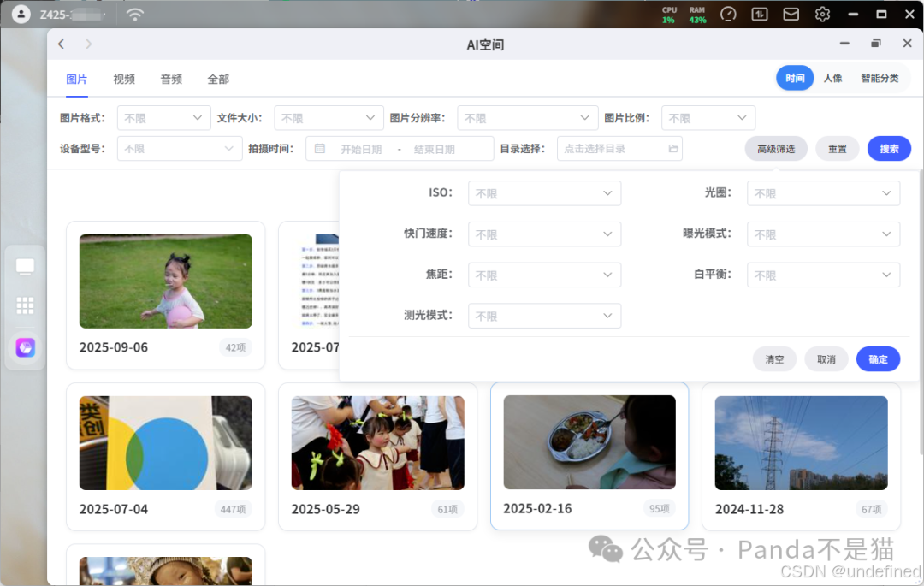Click the 结束日期 field
This screenshot has height=586, width=924.
(435, 149)
